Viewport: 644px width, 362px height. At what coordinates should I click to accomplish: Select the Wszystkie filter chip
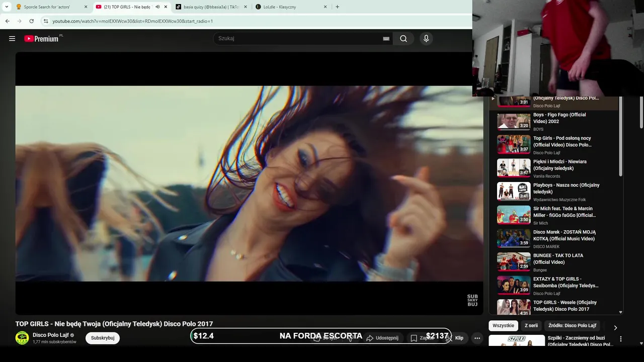click(x=504, y=326)
